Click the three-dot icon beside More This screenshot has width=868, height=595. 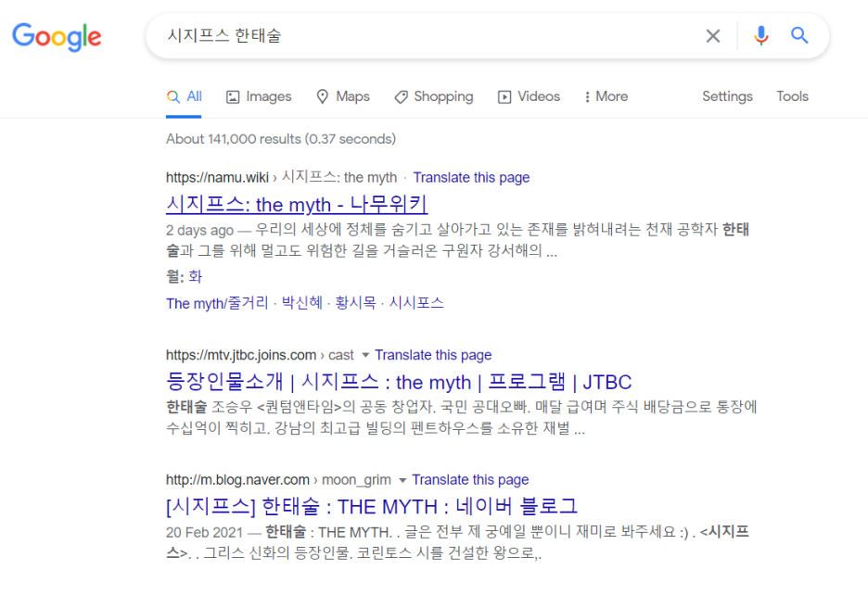click(x=587, y=97)
